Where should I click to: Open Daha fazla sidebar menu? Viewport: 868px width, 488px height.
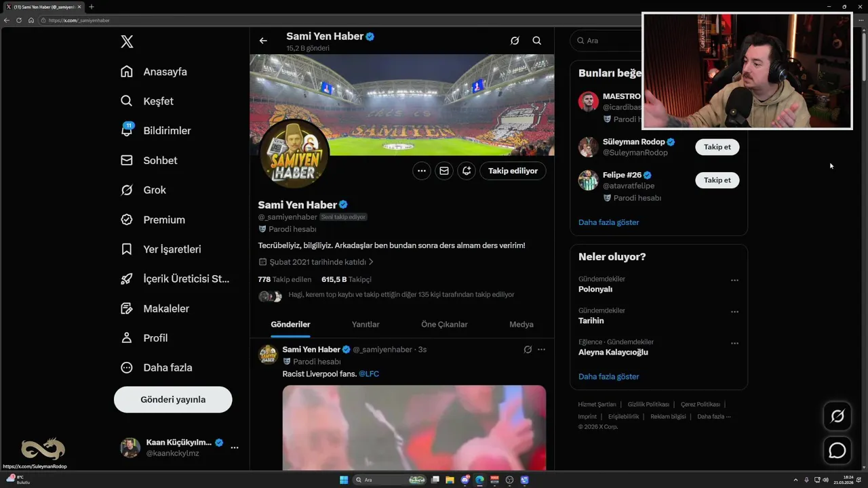(x=156, y=367)
